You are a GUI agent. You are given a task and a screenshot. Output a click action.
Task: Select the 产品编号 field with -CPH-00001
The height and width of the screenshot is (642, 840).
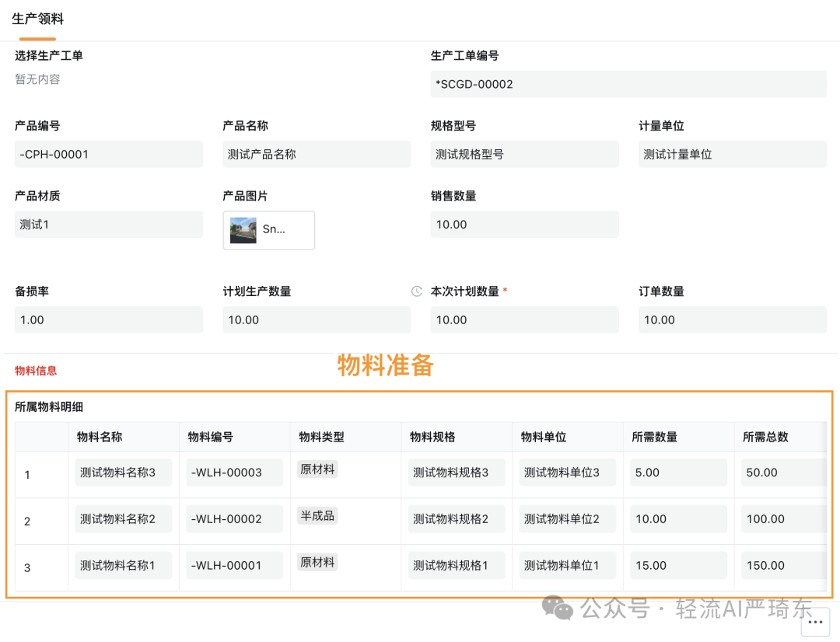[109, 154]
